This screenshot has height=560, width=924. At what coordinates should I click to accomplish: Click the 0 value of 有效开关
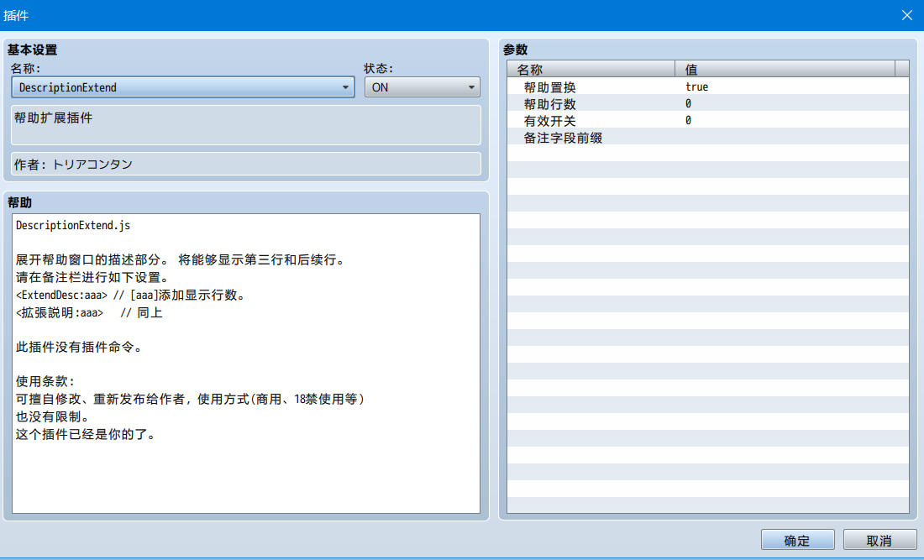pos(688,121)
